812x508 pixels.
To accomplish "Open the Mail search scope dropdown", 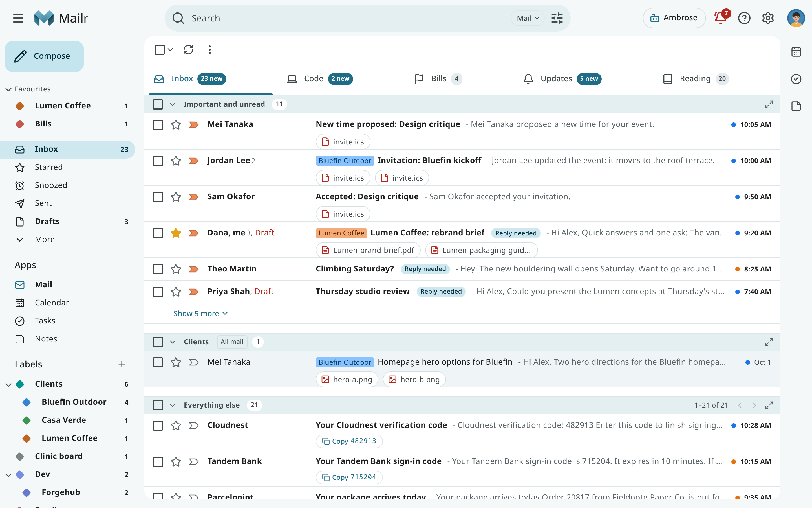I will pyautogui.click(x=528, y=18).
